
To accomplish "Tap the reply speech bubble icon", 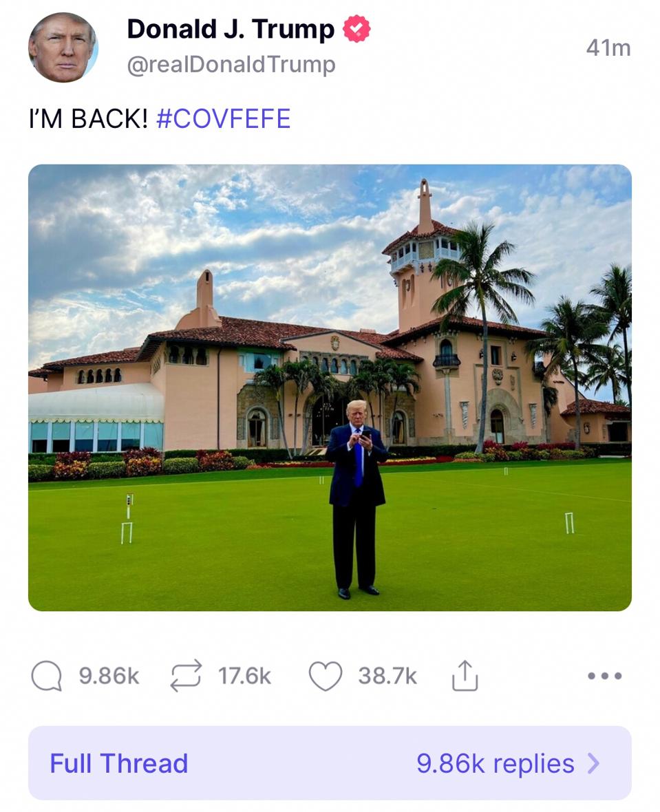I will pyautogui.click(x=47, y=676).
